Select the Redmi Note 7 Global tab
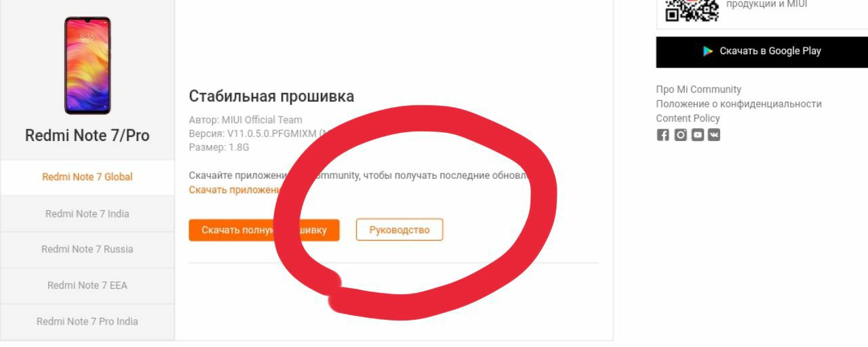 (x=87, y=177)
